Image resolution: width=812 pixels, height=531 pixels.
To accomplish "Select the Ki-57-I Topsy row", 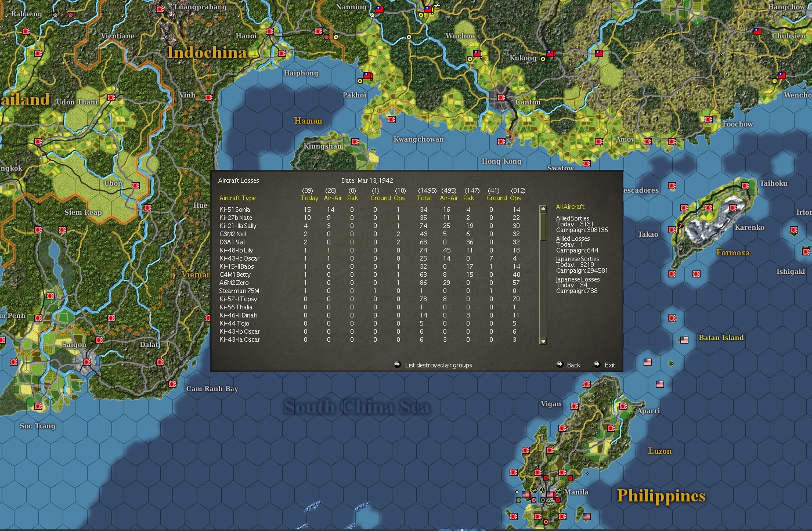I will (x=370, y=299).
